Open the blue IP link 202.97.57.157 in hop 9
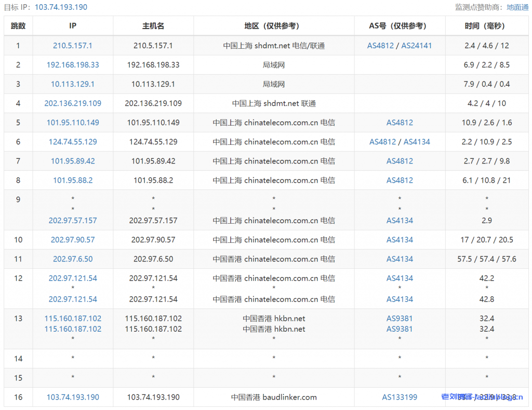Viewport: 532px width, 410px height. pyautogui.click(x=73, y=221)
